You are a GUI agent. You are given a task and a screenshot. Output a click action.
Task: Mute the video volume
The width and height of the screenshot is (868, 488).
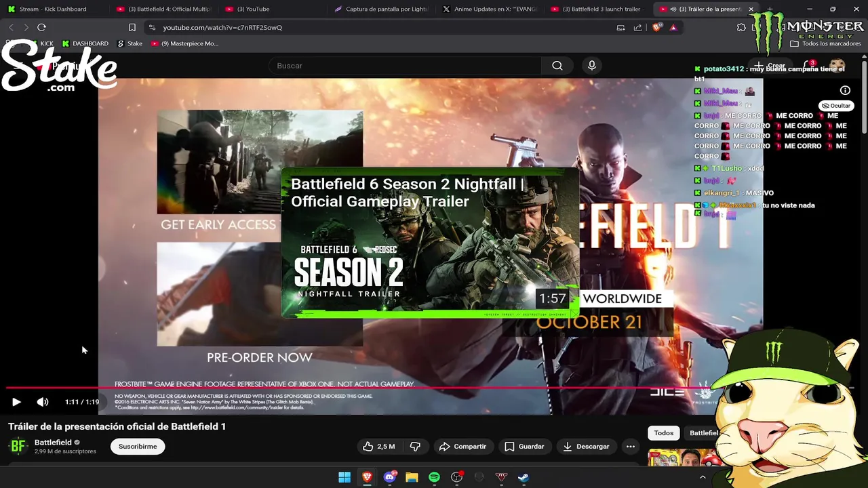coord(43,402)
